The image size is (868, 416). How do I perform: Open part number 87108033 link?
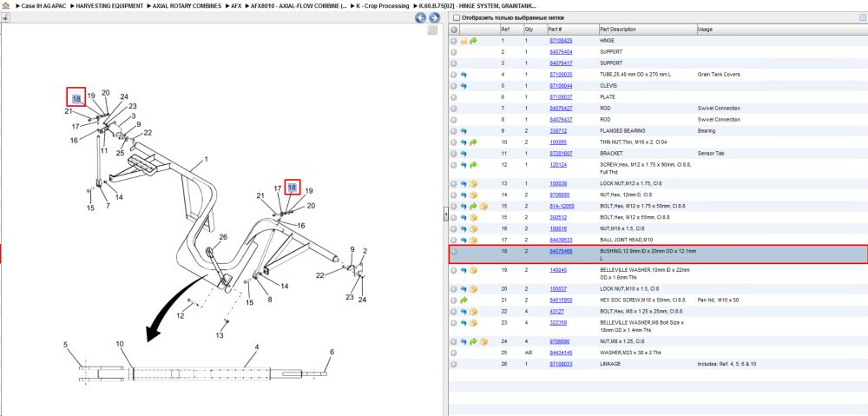(561, 365)
